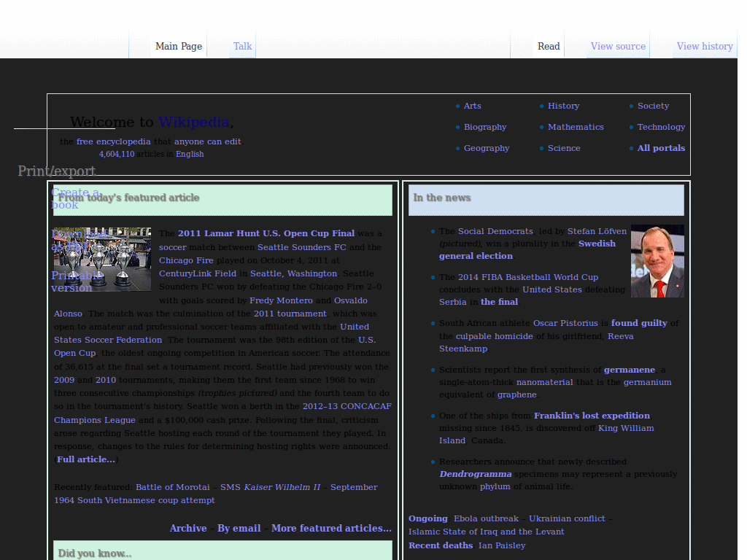Open 2011 Lamar Hunt U.S. Open Cup Final

(266, 233)
